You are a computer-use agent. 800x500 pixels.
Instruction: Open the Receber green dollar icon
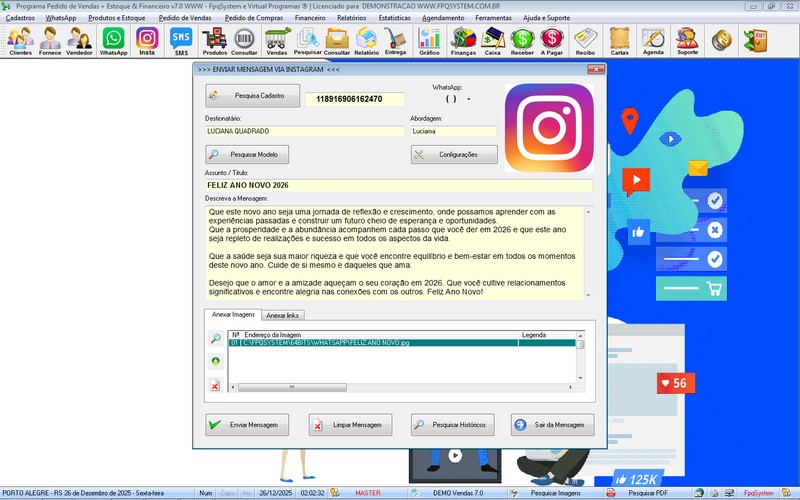coord(522,41)
